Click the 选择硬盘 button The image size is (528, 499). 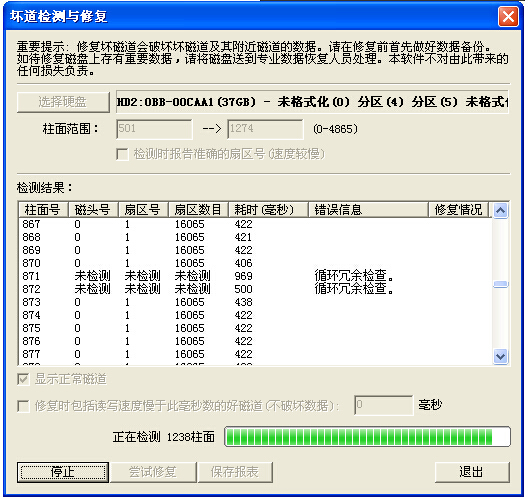[63, 102]
